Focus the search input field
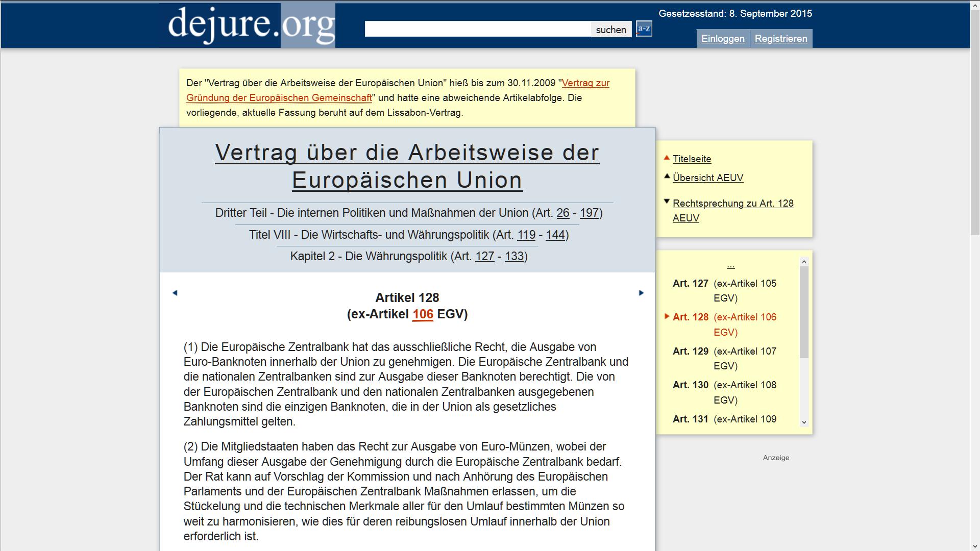The width and height of the screenshot is (980, 551). [x=477, y=30]
